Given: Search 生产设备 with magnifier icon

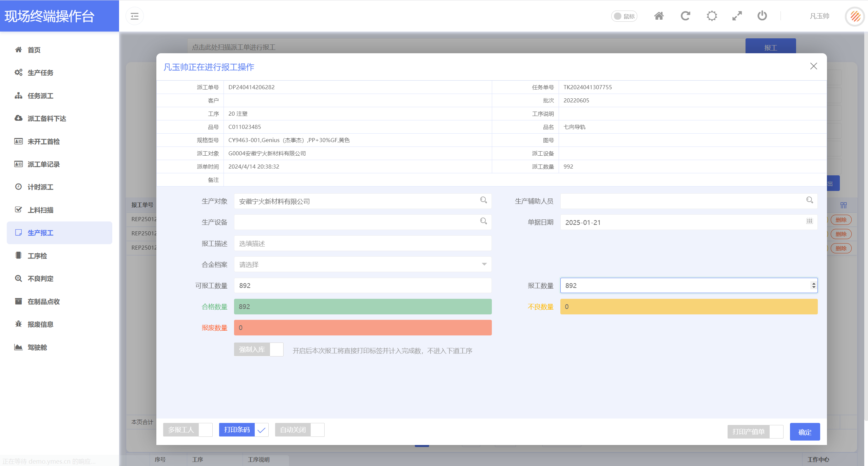Looking at the screenshot, I should tap(483, 221).
